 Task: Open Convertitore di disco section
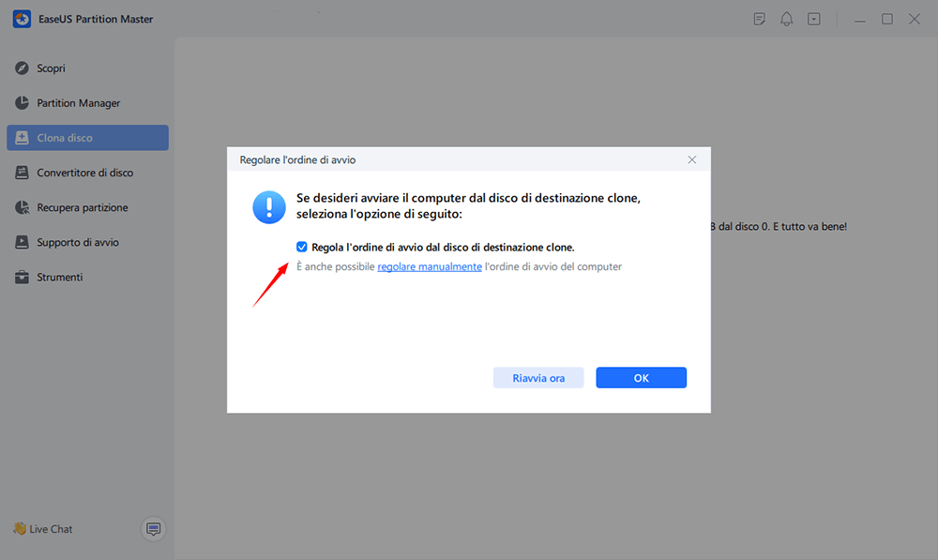point(87,173)
